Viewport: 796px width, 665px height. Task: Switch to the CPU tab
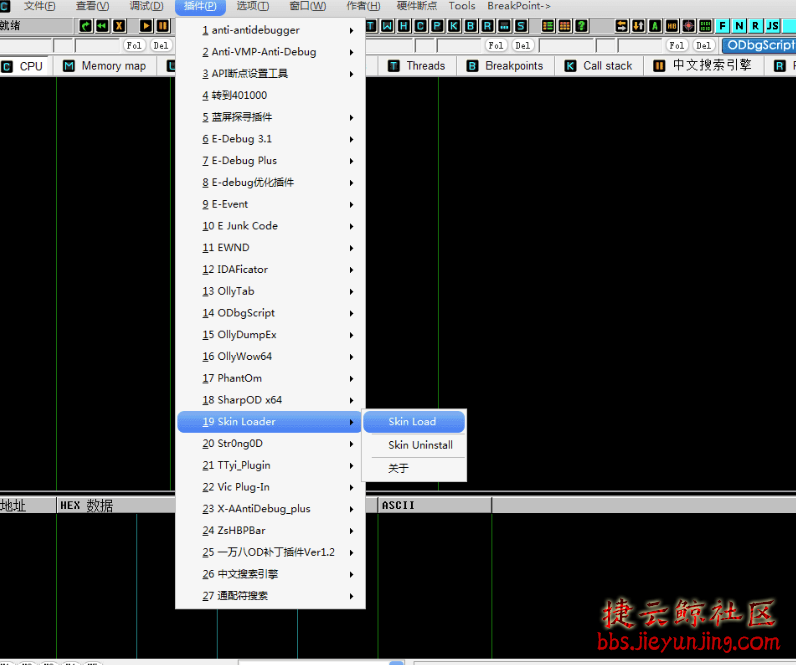pos(23,66)
